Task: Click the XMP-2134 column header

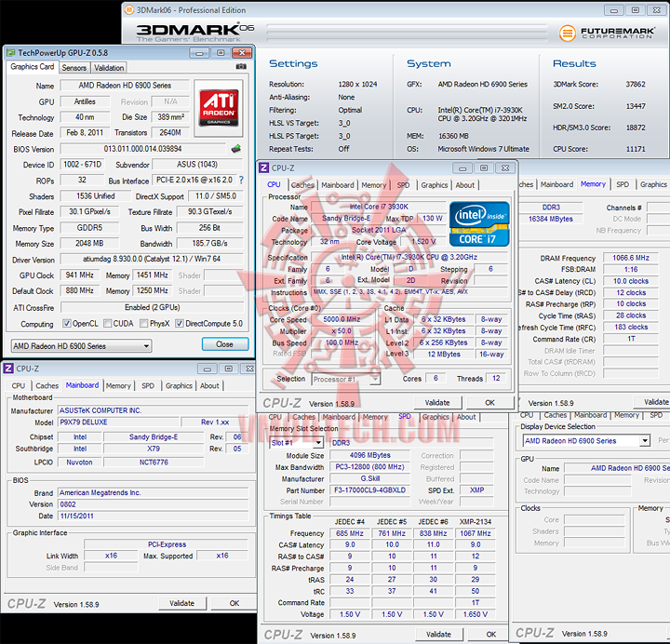Action: (476, 522)
